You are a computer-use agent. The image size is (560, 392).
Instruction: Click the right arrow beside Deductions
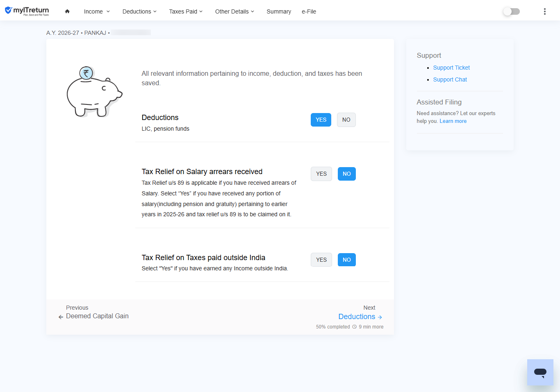pos(380,317)
